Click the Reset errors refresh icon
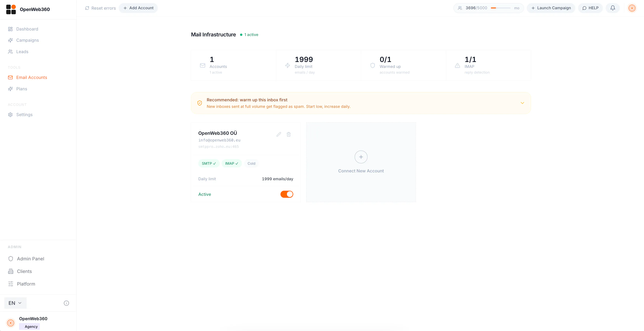The width and height of the screenshot is (644, 331). click(x=87, y=8)
